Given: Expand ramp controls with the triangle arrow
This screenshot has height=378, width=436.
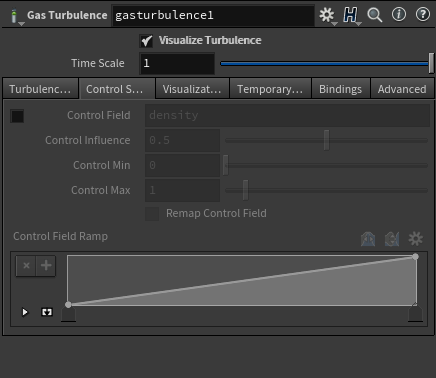Looking at the screenshot, I should pos(25,312).
